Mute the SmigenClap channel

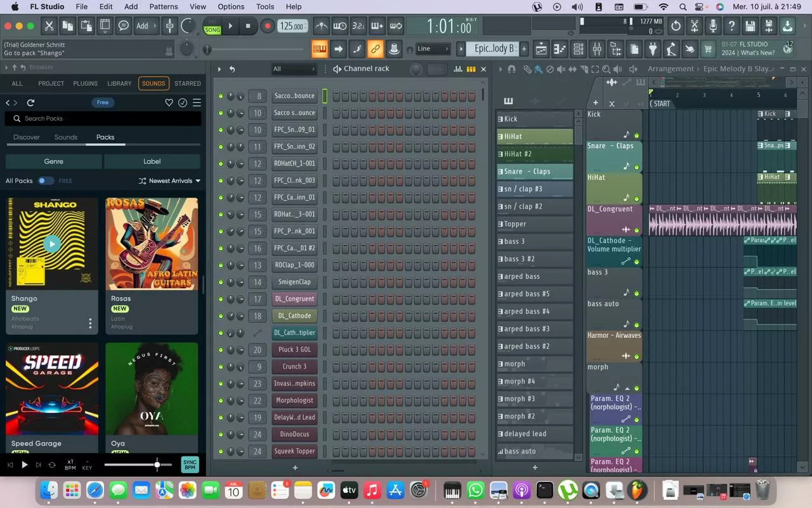click(221, 282)
